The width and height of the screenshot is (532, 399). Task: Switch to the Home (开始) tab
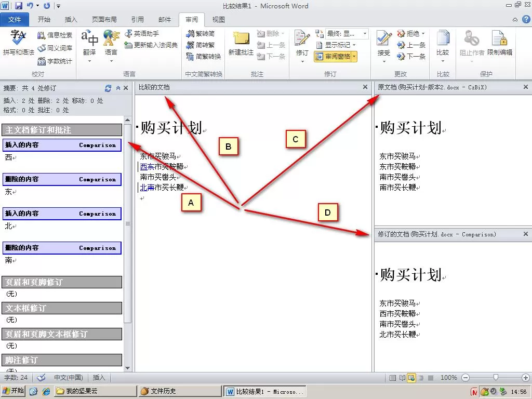(x=44, y=20)
